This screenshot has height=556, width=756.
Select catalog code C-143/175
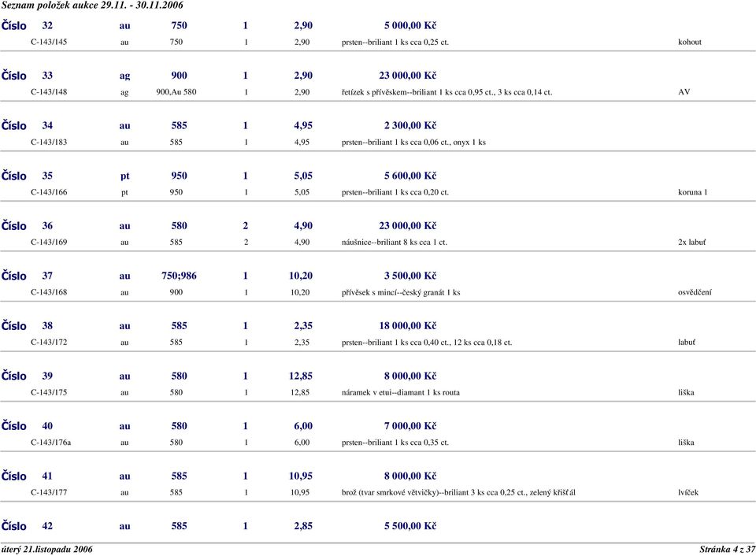(49, 392)
